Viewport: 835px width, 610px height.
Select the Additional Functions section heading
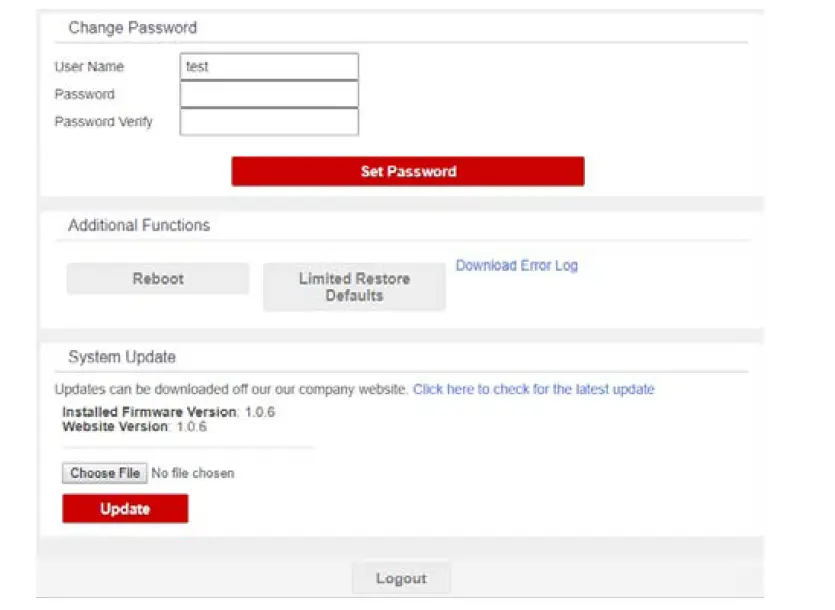139,226
